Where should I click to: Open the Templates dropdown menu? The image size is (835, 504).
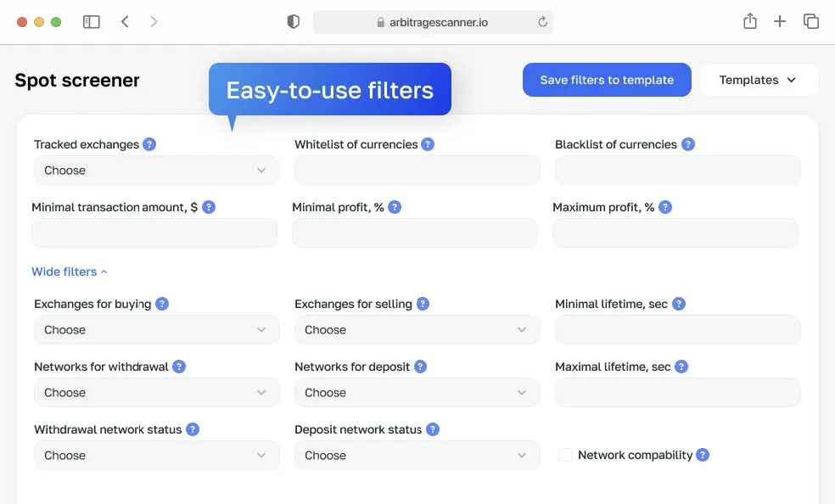[x=758, y=80]
